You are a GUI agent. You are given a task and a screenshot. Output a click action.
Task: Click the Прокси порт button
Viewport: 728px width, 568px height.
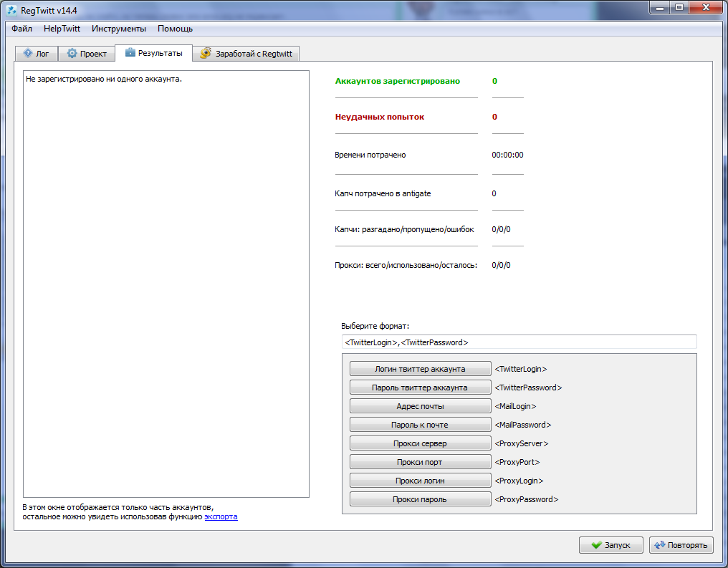[420, 462]
